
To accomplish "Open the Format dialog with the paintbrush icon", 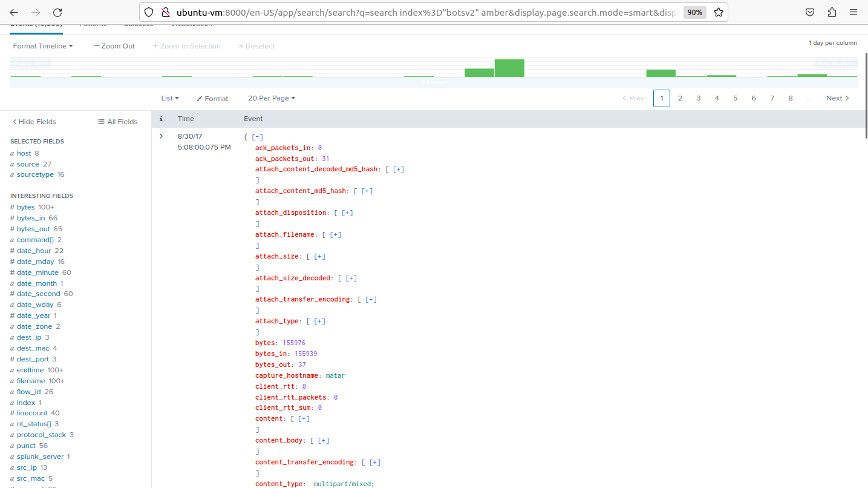I will pyautogui.click(x=212, y=98).
